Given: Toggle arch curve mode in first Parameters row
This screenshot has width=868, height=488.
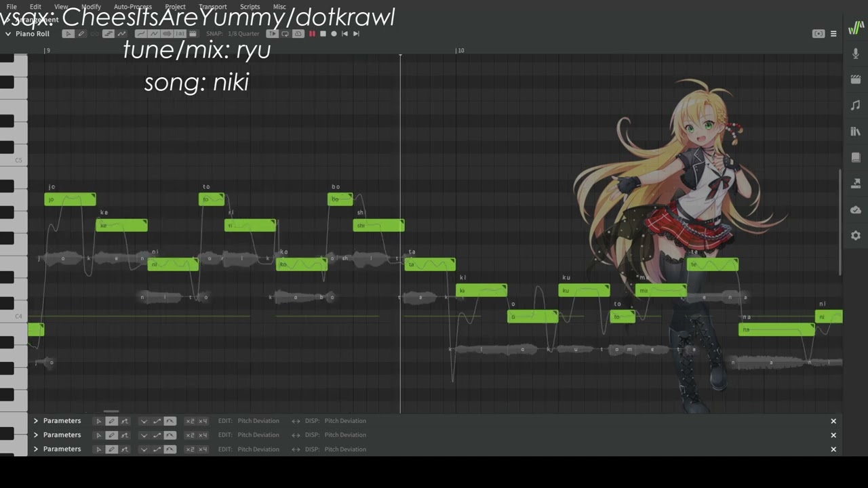Looking at the screenshot, I should pyautogui.click(x=170, y=421).
